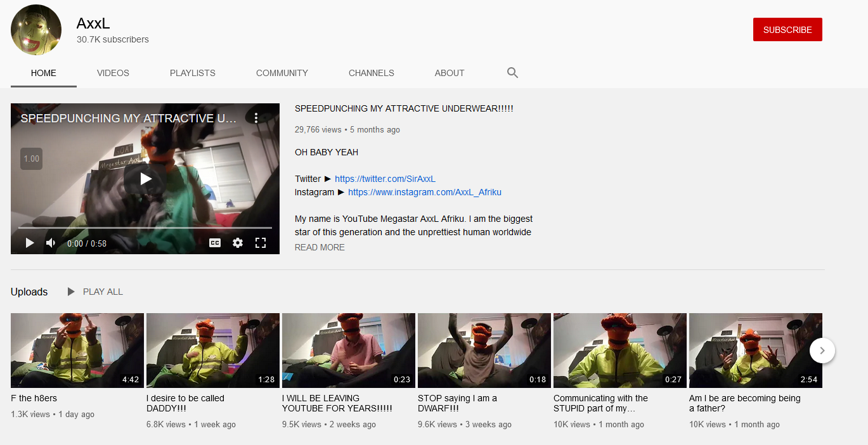The image size is (868, 445).
Task: Switch to the HOME tab
Action: 44,73
